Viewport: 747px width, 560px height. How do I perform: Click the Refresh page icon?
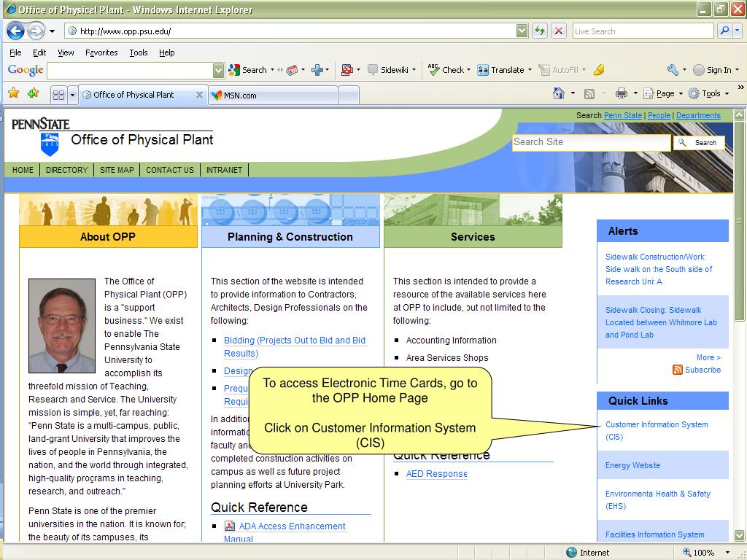(540, 31)
